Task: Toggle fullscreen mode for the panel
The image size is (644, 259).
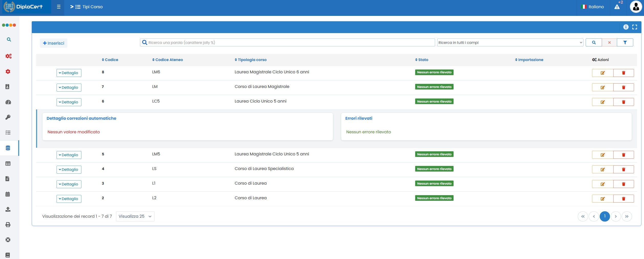Action: (635, 27)
